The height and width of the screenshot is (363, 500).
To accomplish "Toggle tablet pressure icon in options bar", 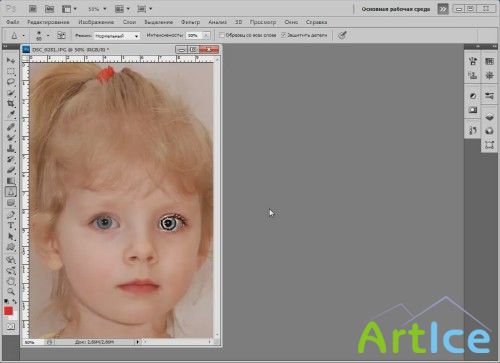I will (342, 35).
